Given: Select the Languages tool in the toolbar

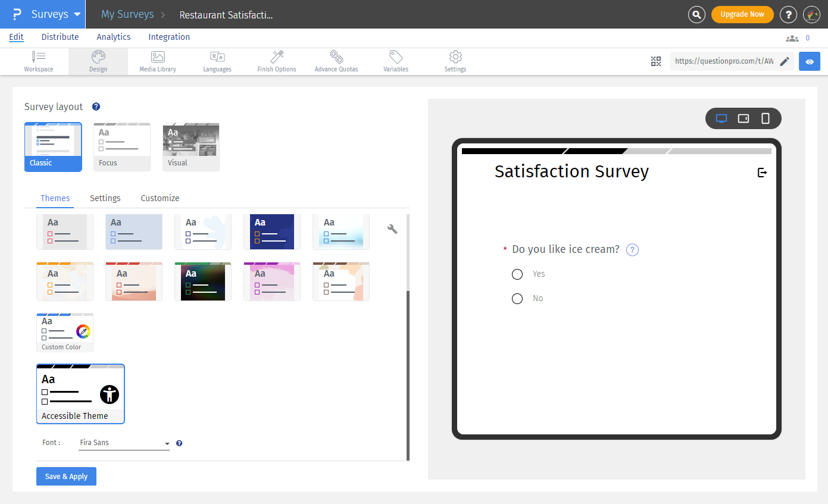Looking at the screenshot, I should (217, 61).
